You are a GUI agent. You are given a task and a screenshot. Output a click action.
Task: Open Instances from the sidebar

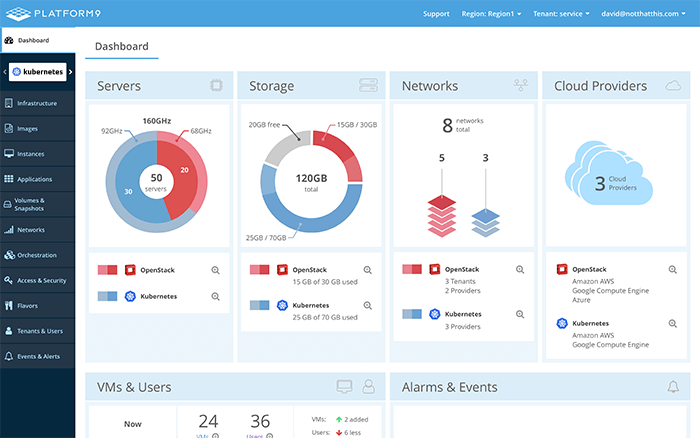pyautogui.click(x=38, y=154)
